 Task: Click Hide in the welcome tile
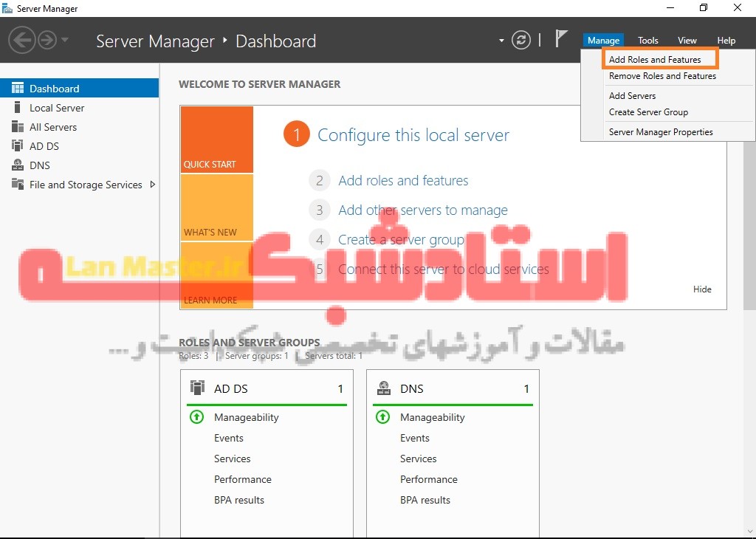702,289
